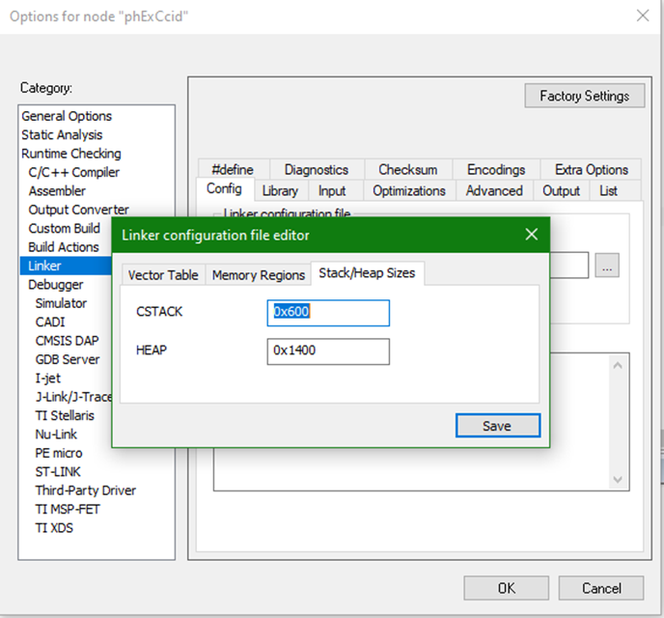The image size is (664, 618).
Task: Select ST-LINK debugger driver
Action: click(x=58, y=471)
